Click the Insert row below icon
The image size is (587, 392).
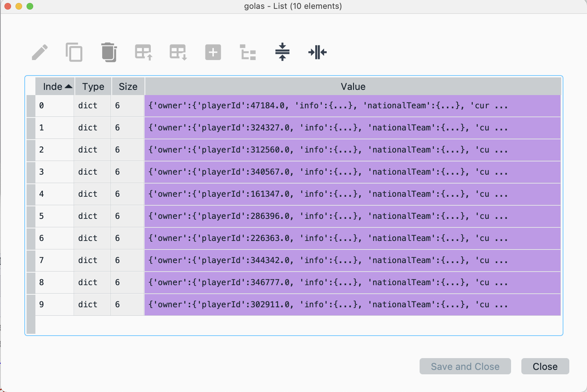pyautogui.click(x=178, y=52)
